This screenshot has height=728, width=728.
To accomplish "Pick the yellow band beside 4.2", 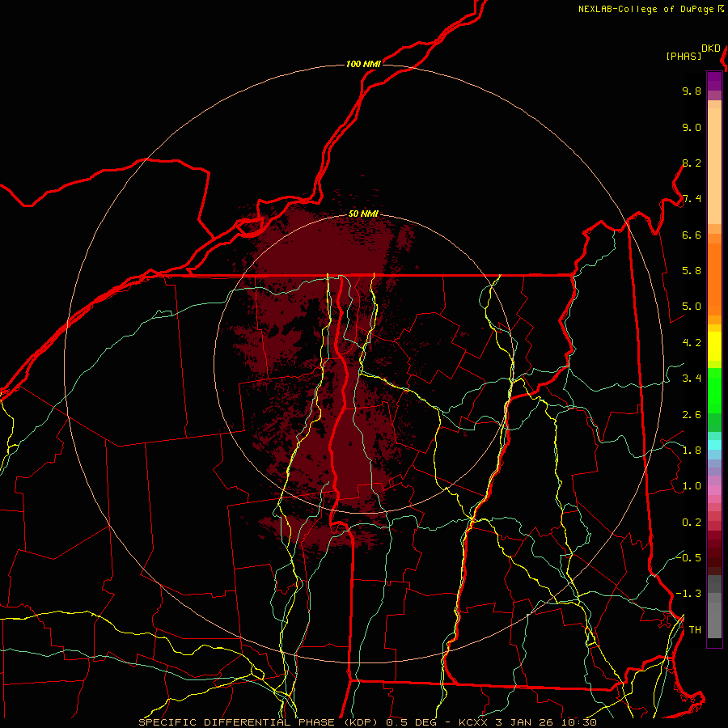I will (x=714, y=346).
